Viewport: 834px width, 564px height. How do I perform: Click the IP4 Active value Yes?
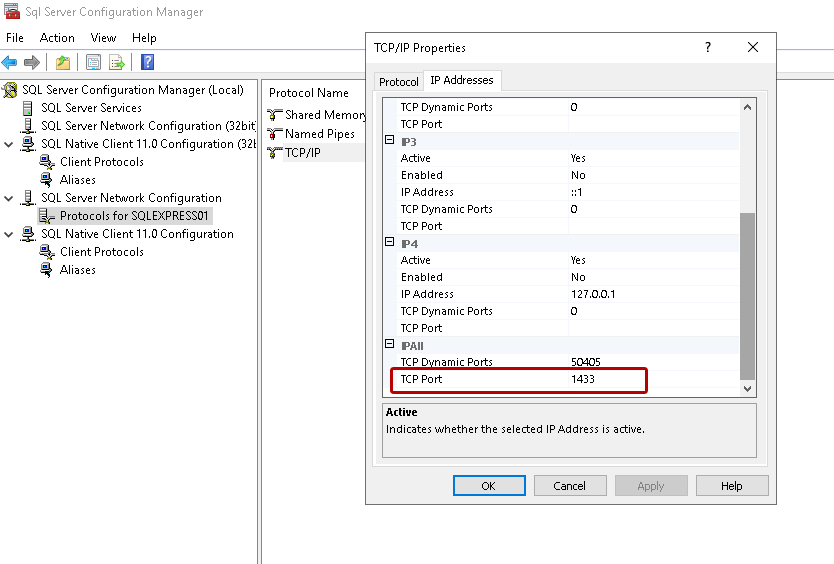point(578,261)
